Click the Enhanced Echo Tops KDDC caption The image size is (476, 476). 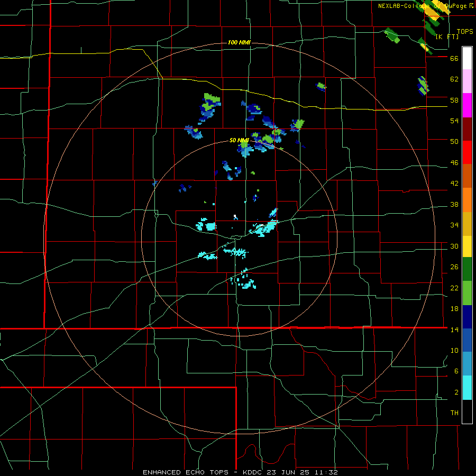240,472
